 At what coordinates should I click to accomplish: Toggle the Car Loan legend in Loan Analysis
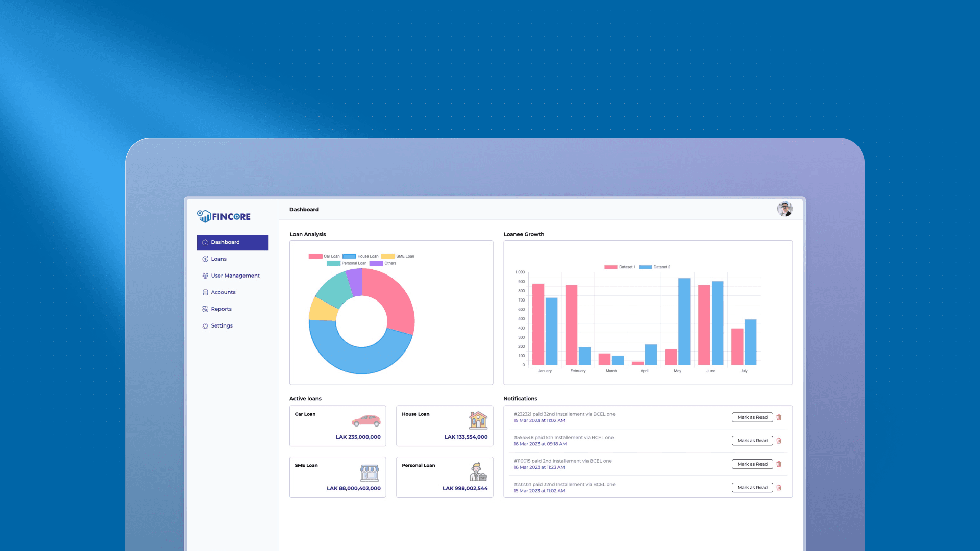click(x=324, y=256)
